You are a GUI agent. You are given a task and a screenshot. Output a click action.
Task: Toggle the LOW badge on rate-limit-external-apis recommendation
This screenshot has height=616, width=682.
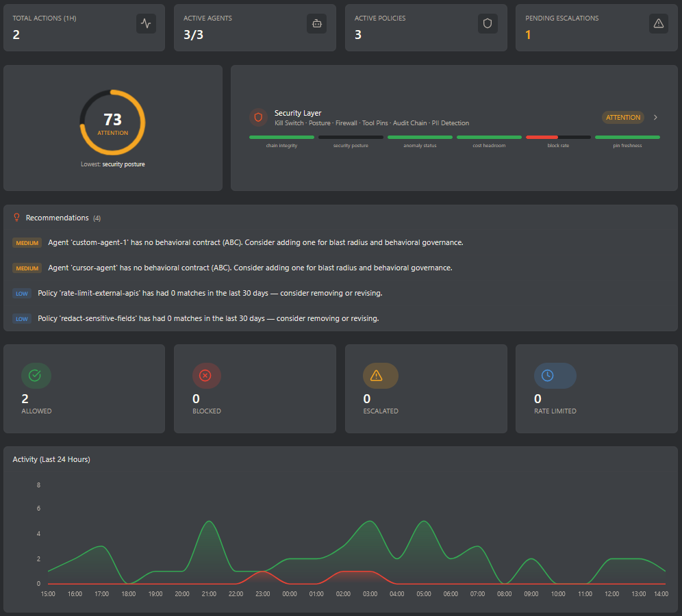point(22,293)
